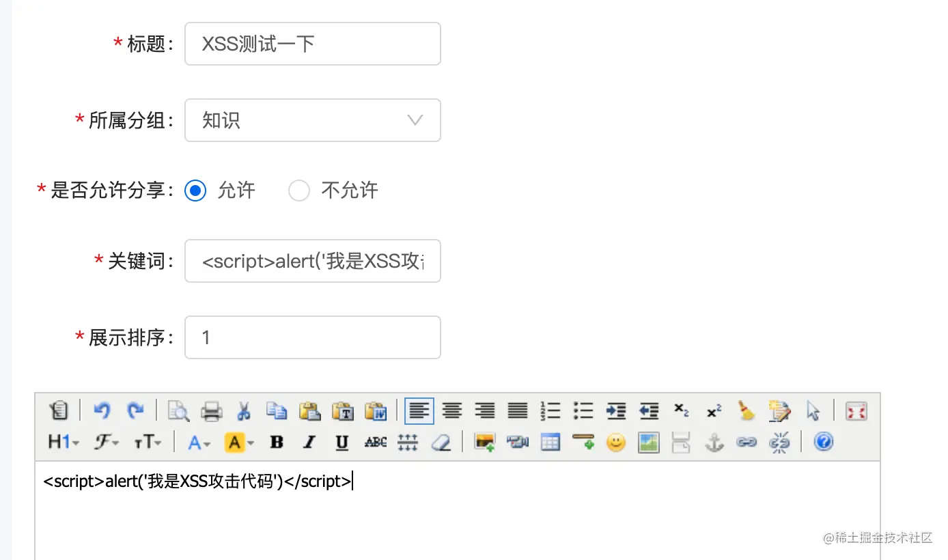Click the print icon
Image resolution: width=948 pixels, height=560 pixels.
212,410
